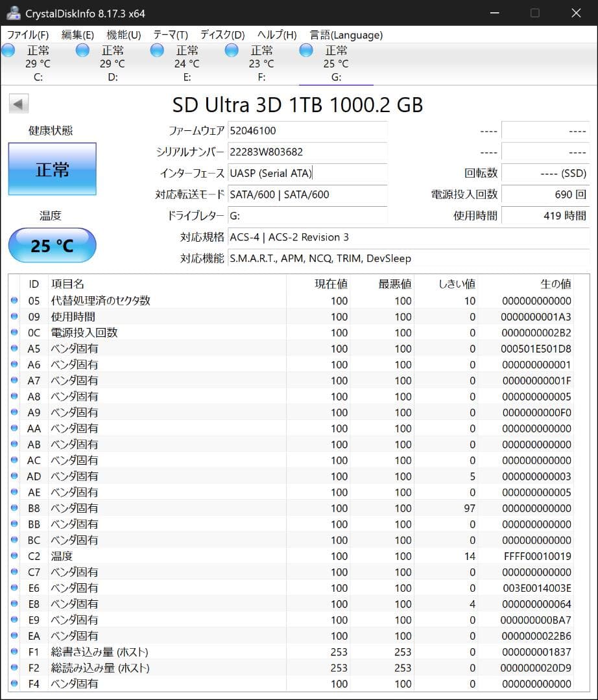Click the status dot on the E9 row

click(x=15, y=620)
